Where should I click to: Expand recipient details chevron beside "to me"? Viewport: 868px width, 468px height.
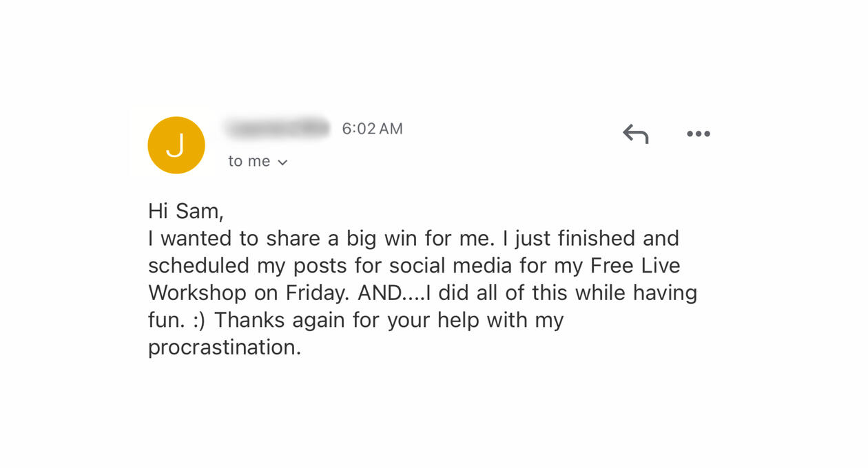pos(282,162)
